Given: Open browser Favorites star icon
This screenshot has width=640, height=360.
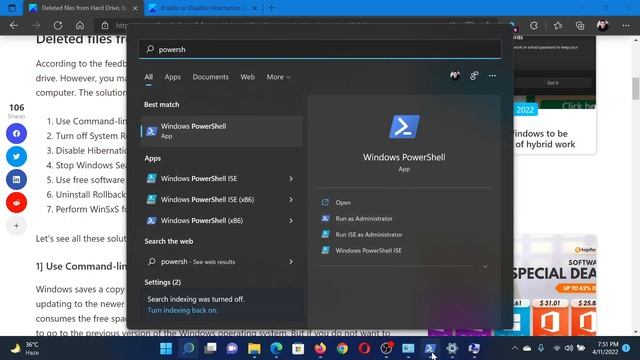Looking at the screenshot, I should [558, 26].
